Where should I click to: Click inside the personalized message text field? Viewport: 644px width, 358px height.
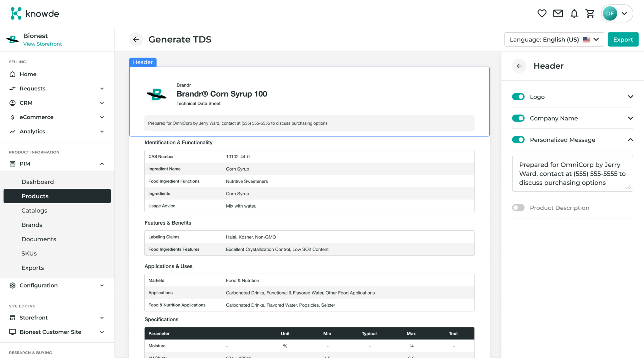[x=572, y=174]
